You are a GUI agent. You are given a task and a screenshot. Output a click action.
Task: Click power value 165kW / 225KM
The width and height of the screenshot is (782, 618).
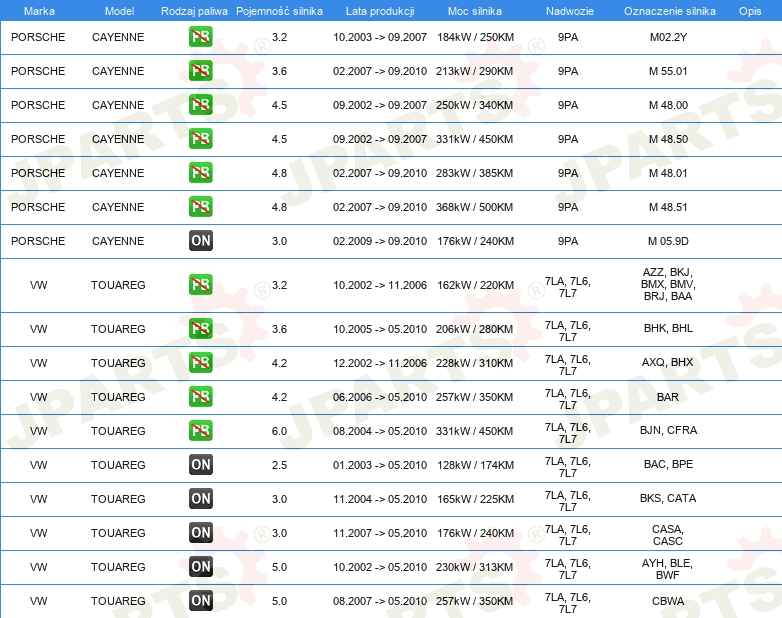(x=475, y=499)
